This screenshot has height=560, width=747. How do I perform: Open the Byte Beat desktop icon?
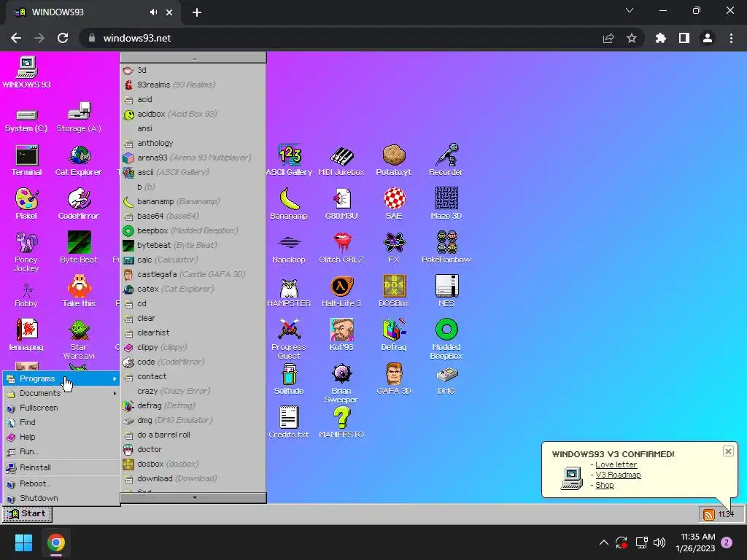pos(79,248)
